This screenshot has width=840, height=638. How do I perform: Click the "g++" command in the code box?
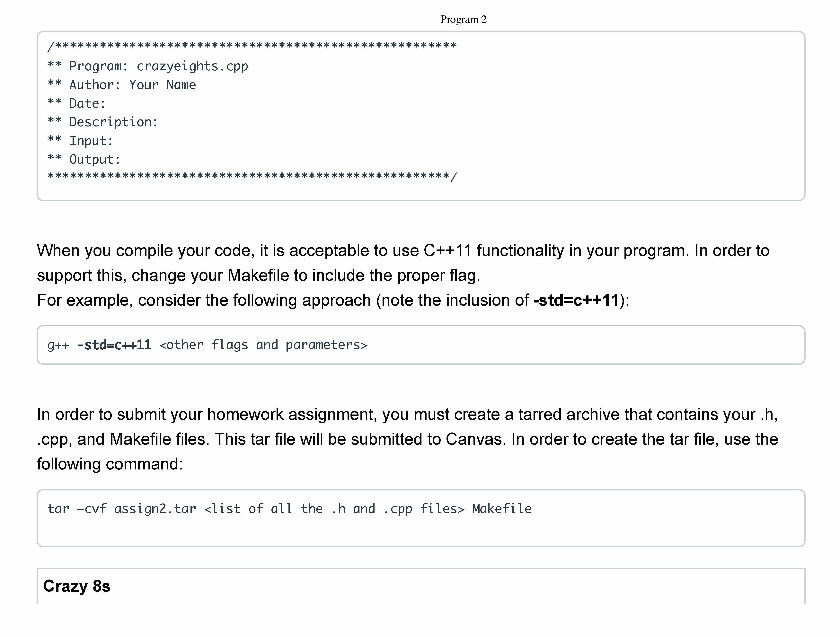pyautogui.click(x=58, y=345)
